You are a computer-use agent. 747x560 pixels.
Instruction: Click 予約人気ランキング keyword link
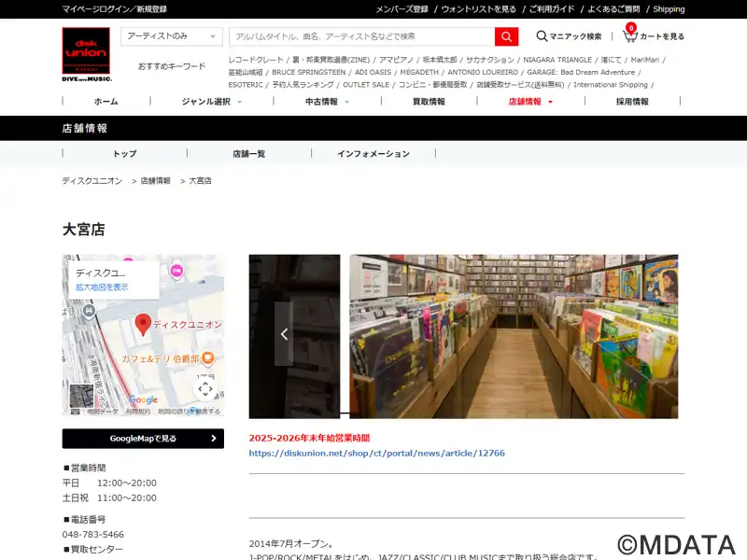click(x=303, y=84)
